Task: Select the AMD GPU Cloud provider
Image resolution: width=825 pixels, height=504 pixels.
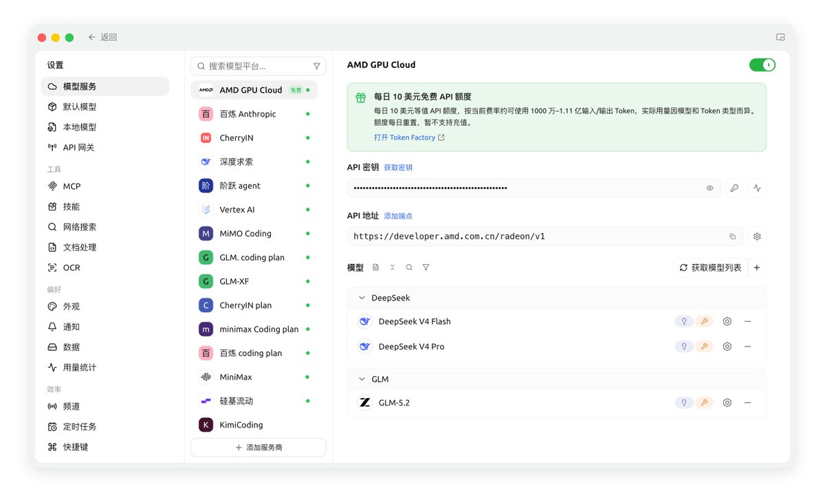Action: click(254, 90)
